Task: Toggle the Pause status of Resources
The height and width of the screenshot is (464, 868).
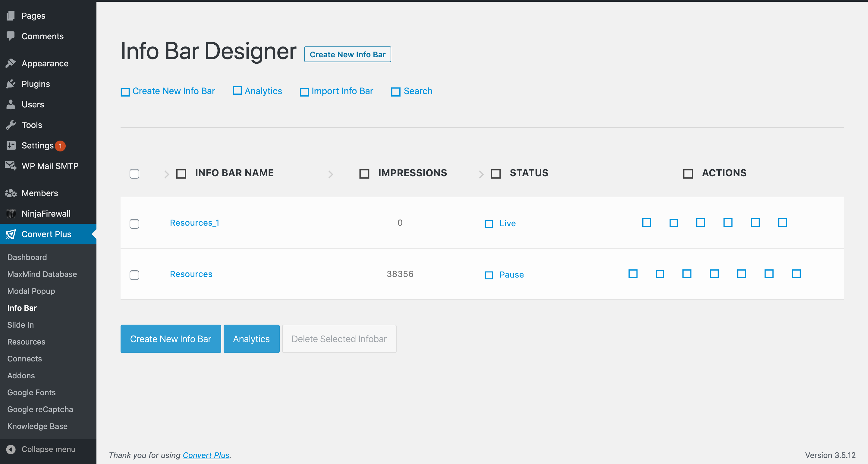Action: [504, 275]
